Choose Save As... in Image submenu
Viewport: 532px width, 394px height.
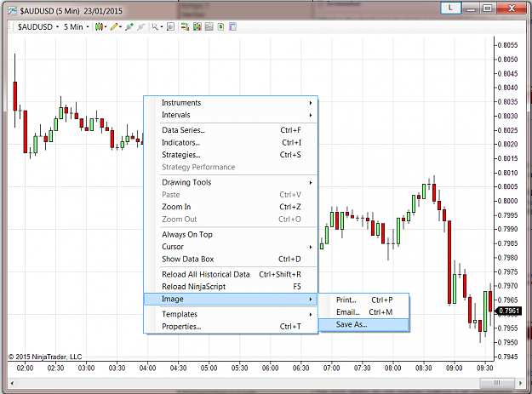pos(363,325)
